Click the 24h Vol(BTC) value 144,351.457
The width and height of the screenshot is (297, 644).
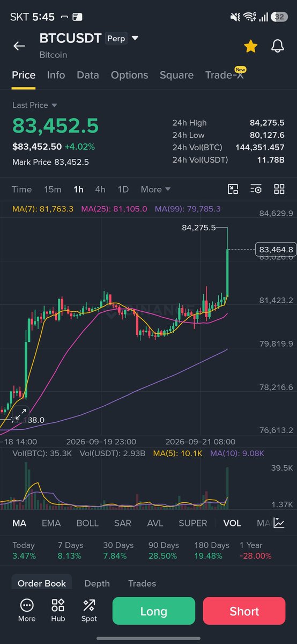[x=260, y=147]
